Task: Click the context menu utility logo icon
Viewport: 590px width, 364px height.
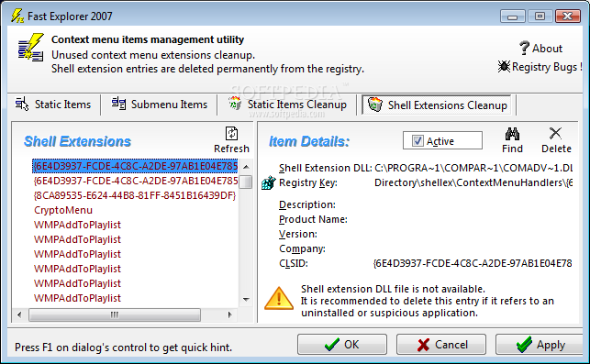Action: [31, 48]
